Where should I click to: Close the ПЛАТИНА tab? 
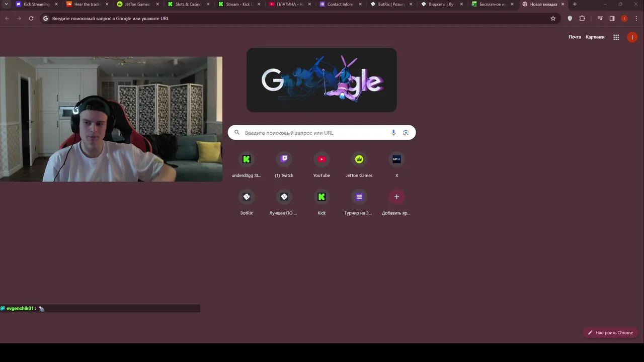tap(309, 4)
